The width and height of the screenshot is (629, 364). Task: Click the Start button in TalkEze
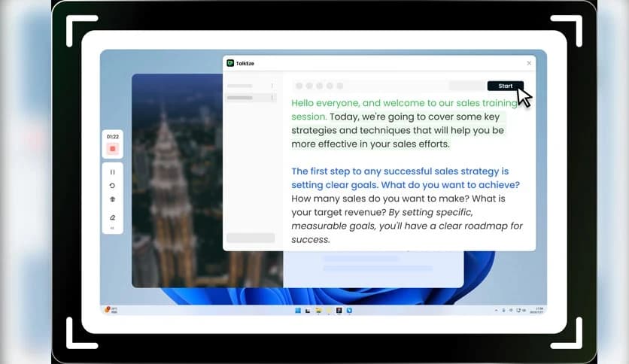[x=505, y=86]
